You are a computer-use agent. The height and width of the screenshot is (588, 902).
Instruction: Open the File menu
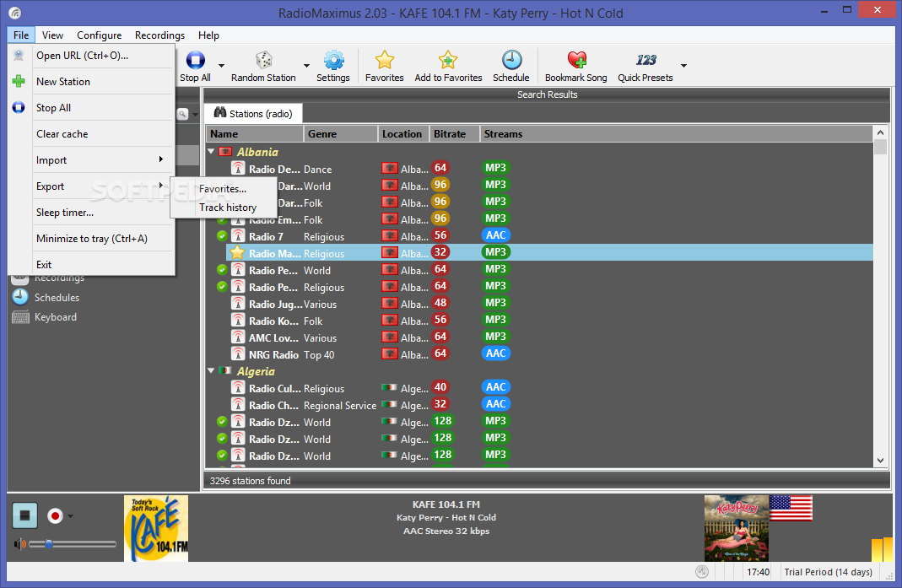[x=21, y=35]
